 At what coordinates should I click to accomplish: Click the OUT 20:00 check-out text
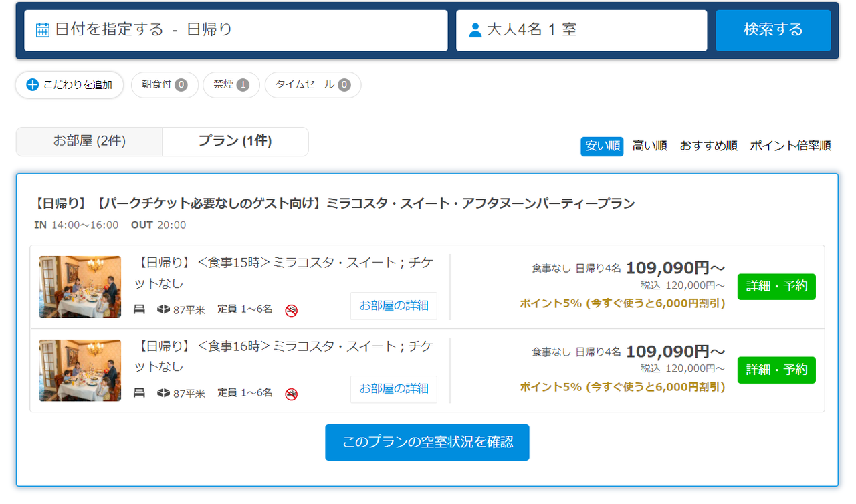[x=158, y=225]
